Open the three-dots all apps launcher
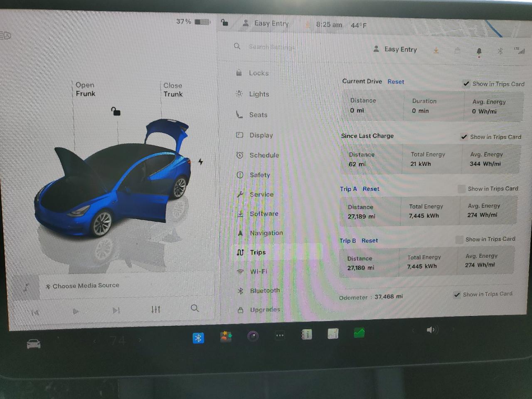The height and width of the screenshot is (399, 532). 280,335
